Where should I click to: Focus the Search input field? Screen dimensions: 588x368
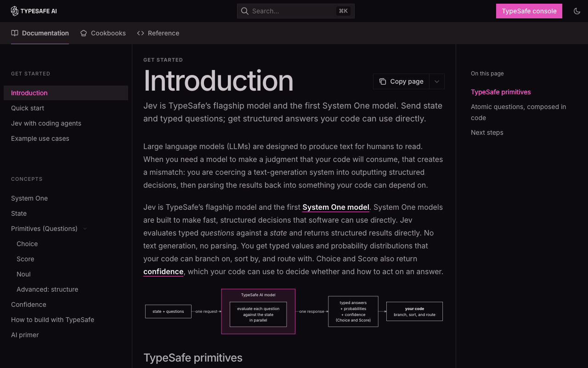tap(296, 11)
